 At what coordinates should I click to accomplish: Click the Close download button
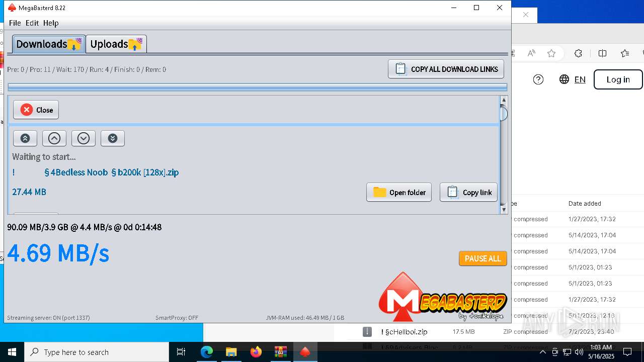click(x=36, y=110)
